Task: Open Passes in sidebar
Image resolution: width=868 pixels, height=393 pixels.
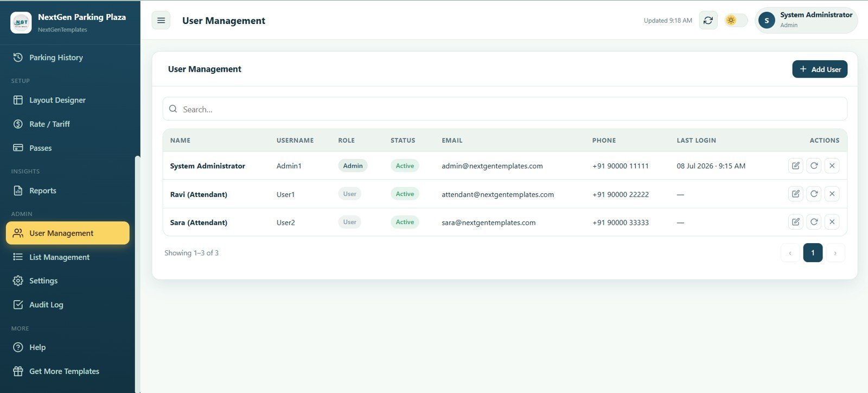Action: [x=67, y=148]
